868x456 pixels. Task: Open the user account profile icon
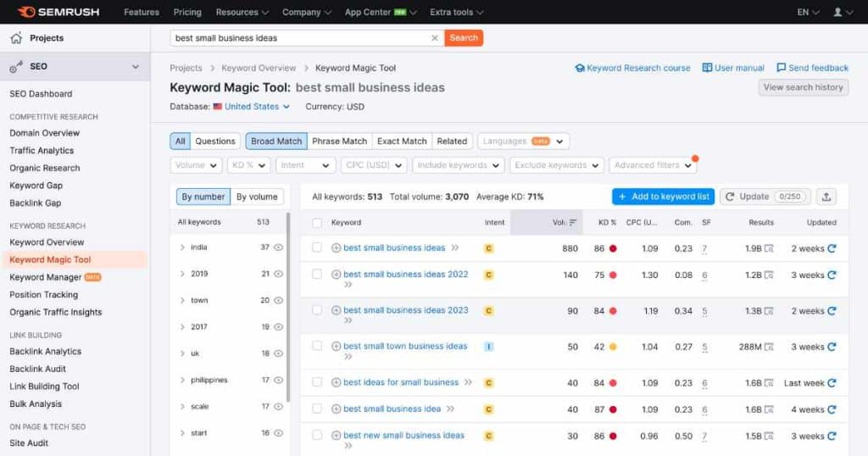pyautogui.click(x=837, y=12)
